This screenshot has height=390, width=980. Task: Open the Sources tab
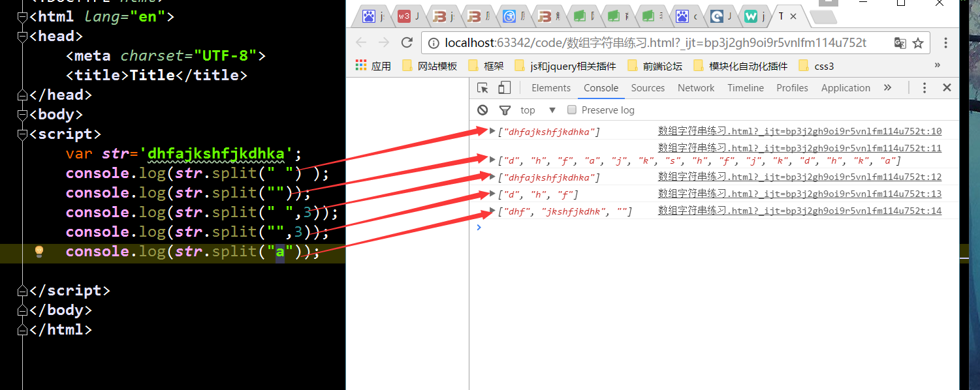(648, 88)
